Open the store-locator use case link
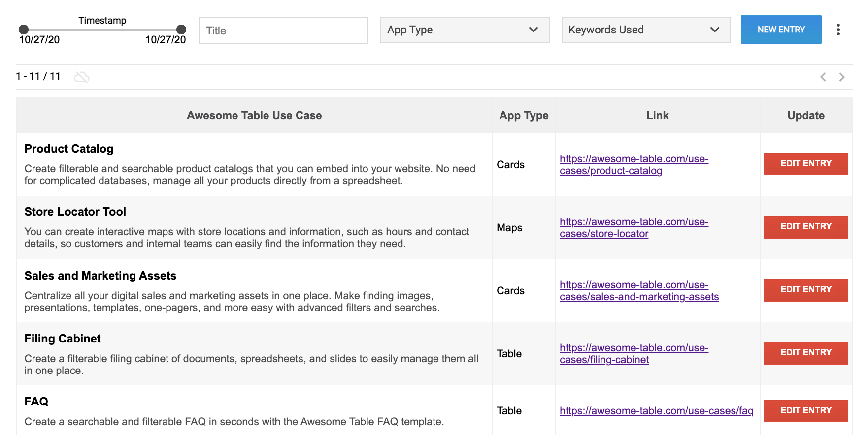Image resolution: width=868 pixels, height=435 pixels. [634, 228]
